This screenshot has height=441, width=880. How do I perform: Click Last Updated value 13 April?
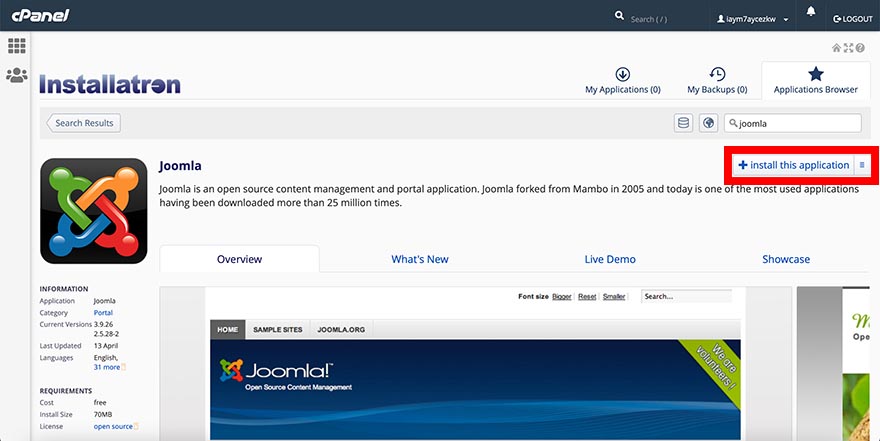pos(106,346)
